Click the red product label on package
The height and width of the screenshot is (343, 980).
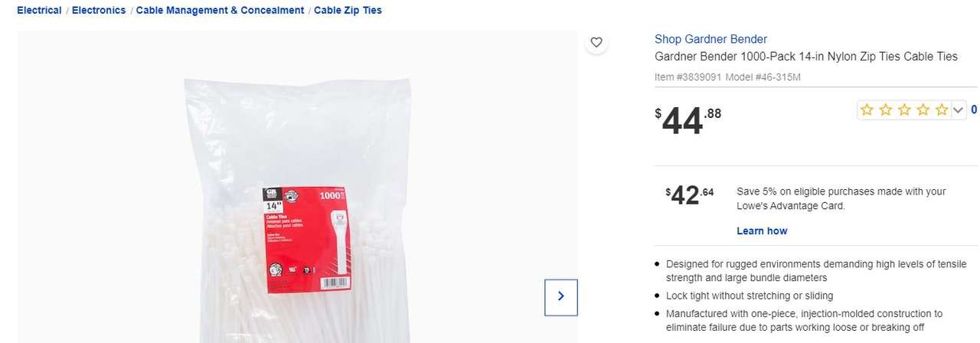tap(305, 237)
